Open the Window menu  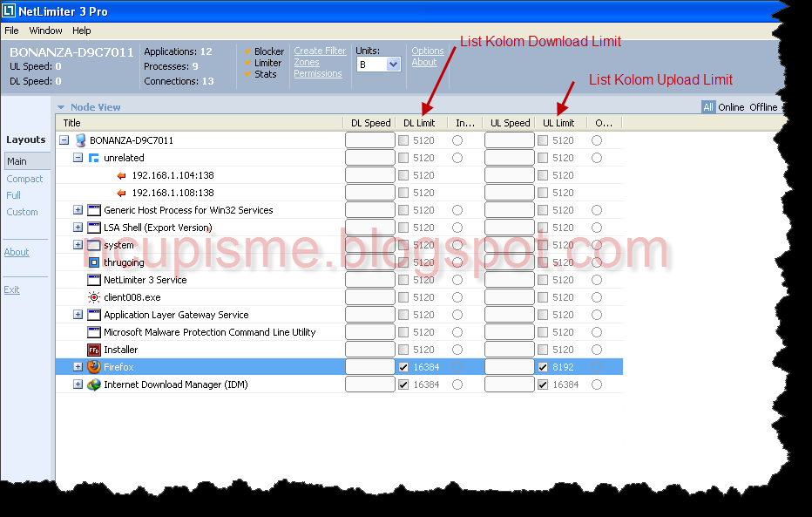tap(45, 31)
